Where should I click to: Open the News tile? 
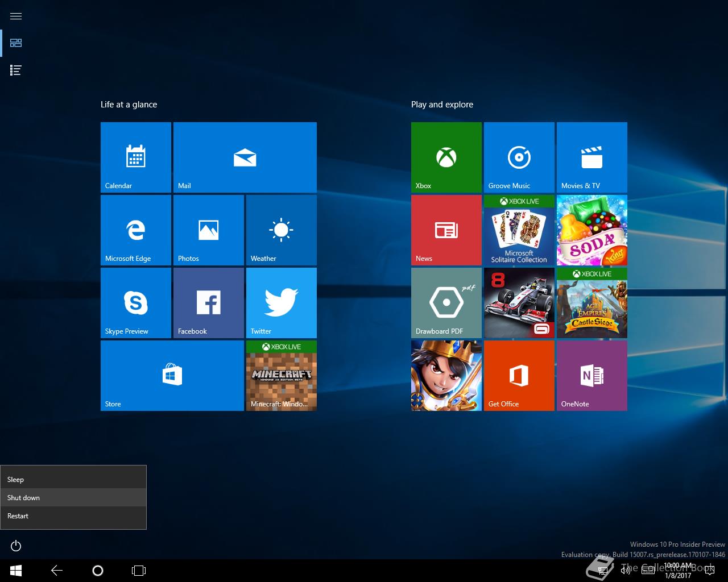tap(446, 230)
